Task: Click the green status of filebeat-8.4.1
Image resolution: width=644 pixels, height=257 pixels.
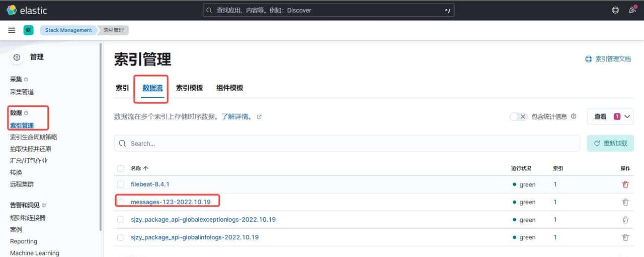Action: pyautogui.click(x=524, y=184)
